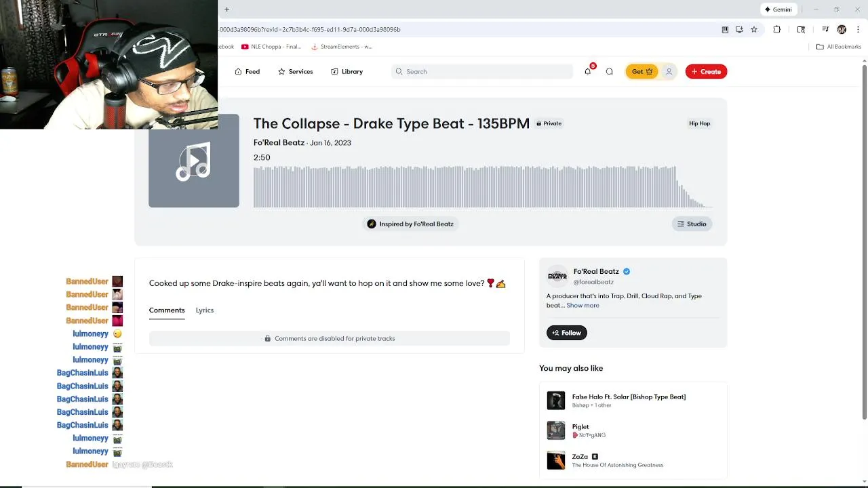Open the Chrome three-dot menu
The image size is (868, 488).
[x=858, y=30]
